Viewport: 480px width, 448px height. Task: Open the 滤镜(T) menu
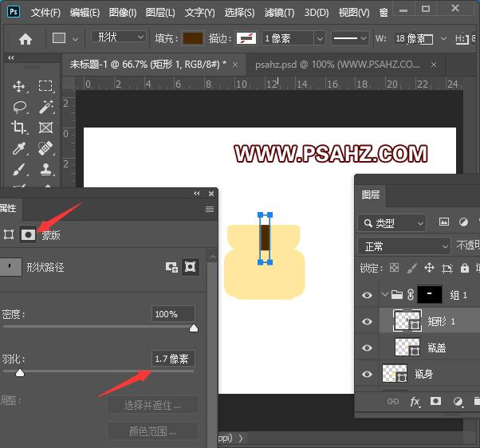click(279, 13)
